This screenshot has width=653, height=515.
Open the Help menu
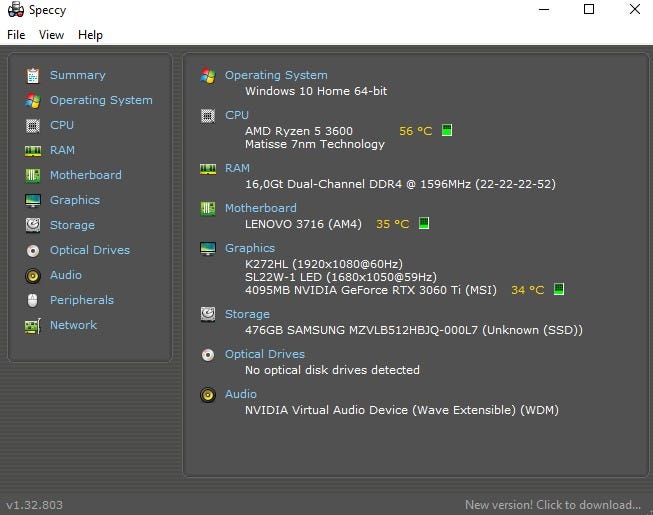(90, 35)
